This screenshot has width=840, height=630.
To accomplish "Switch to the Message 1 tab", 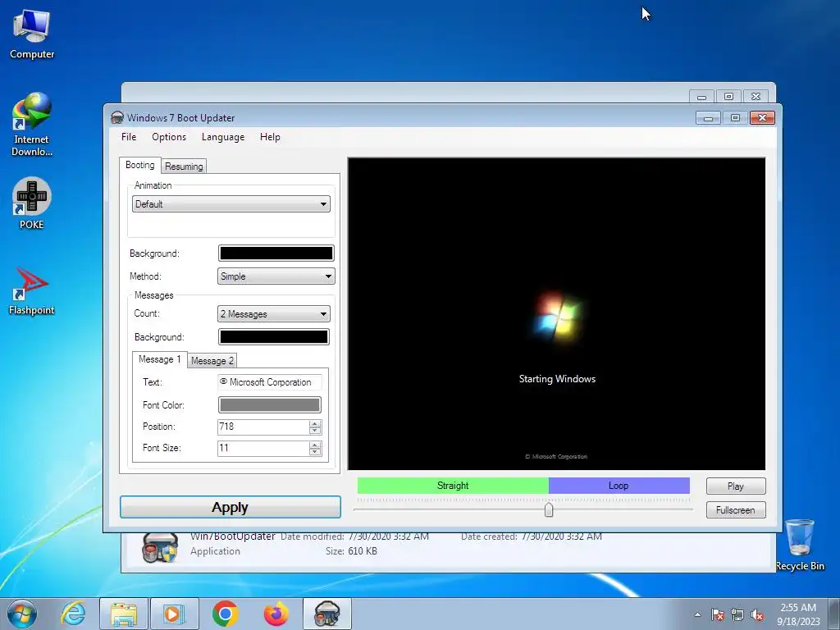I will pos(160,359).
